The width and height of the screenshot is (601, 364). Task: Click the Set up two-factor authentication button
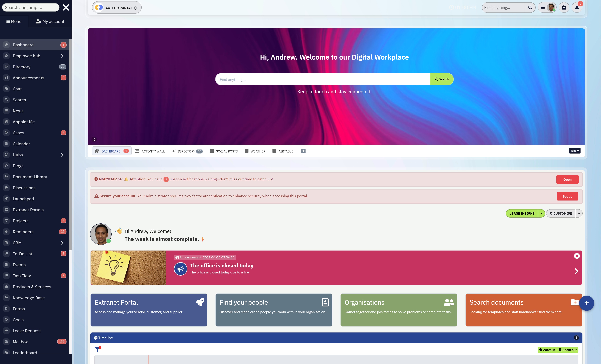pos(567,196)
